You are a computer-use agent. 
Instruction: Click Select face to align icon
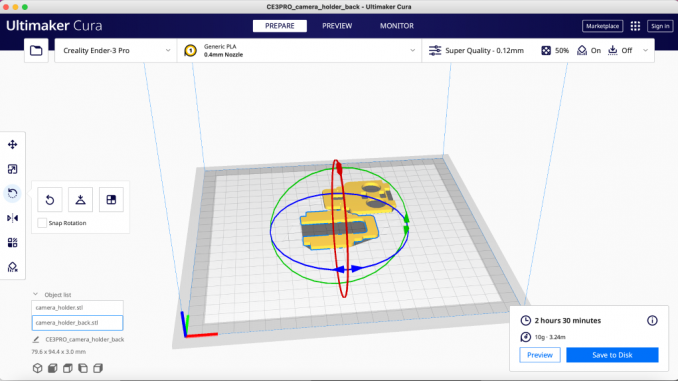point(111,200)
